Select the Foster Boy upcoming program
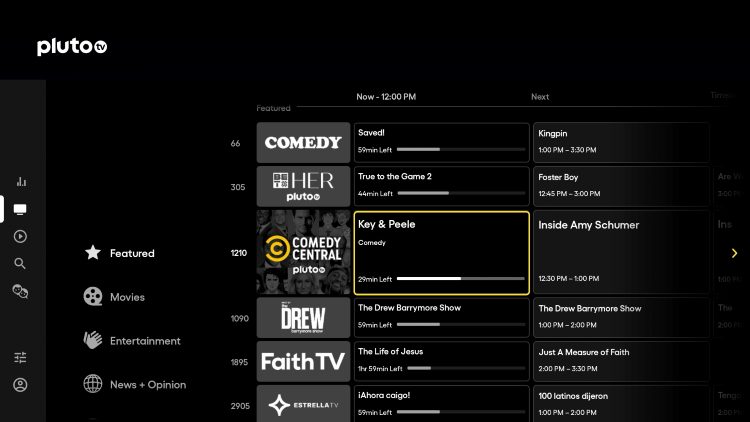Viewport: 750px width, 422px height. click(x=621, y=187)
